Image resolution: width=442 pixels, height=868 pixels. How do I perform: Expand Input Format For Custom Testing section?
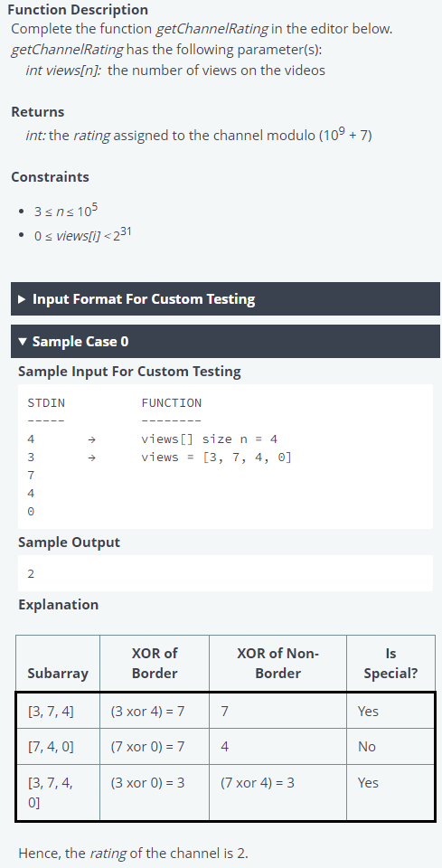[x=225, y=299]
